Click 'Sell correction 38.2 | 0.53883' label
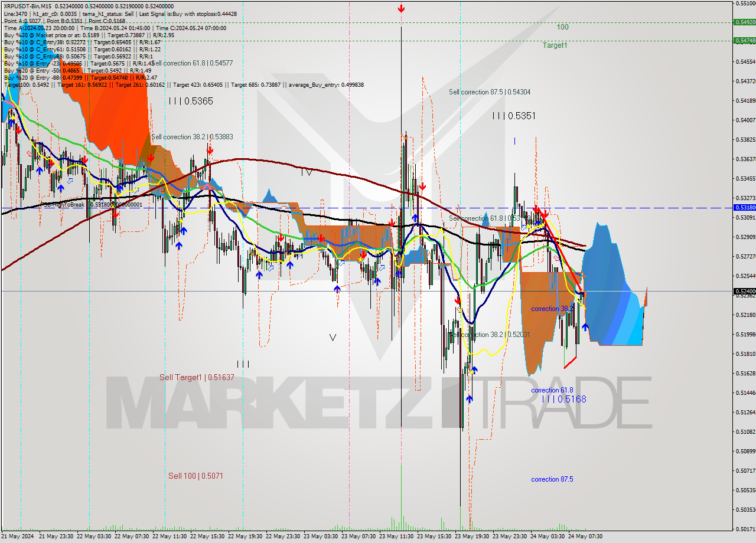This screenshot has width=756, height=543. 192,137
